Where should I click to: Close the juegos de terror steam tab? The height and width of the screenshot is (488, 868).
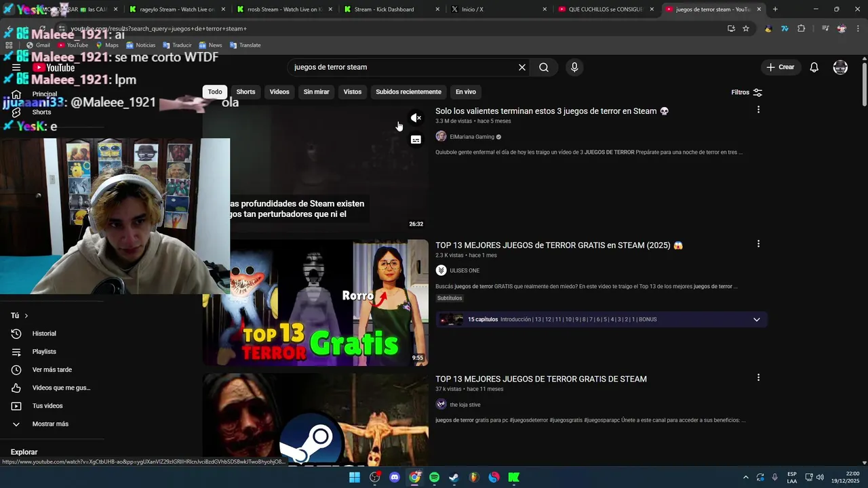click(759, 9)
